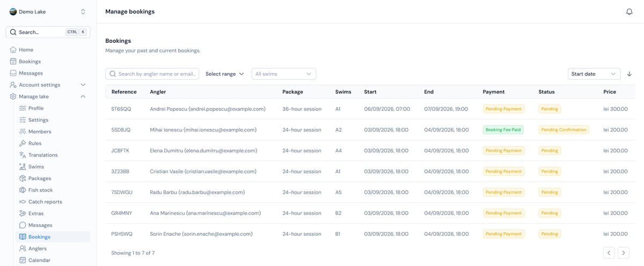Click the Price column header
Screen dimensions: 644x266
[610, 92]
